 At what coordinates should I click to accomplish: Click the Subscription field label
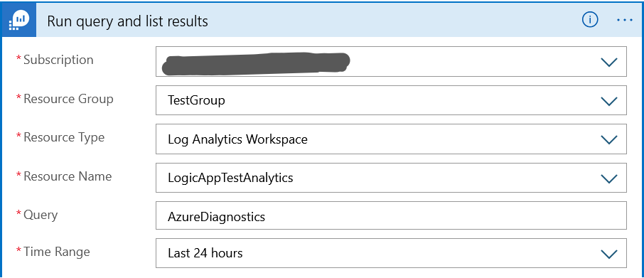coord(58,60)
